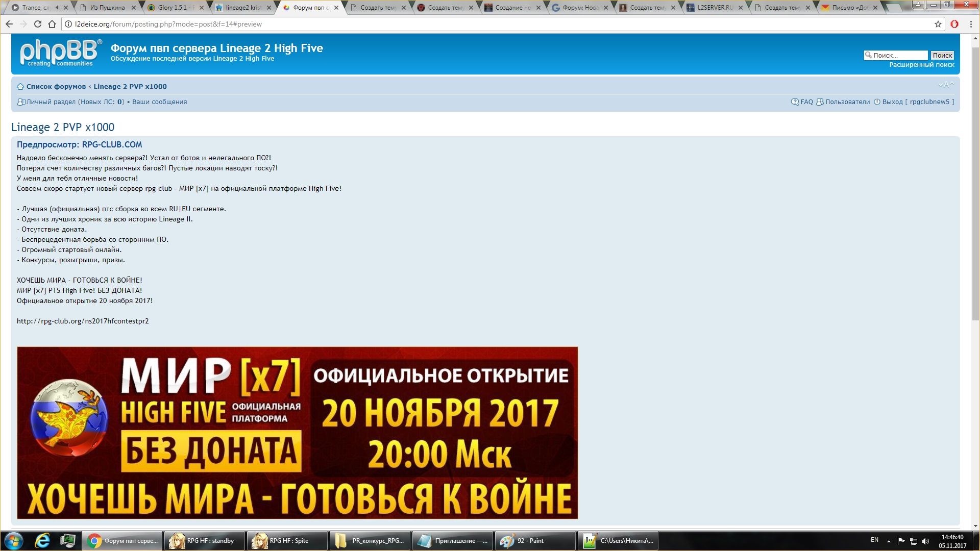Open the FAQ link

[x=806, y=102]
